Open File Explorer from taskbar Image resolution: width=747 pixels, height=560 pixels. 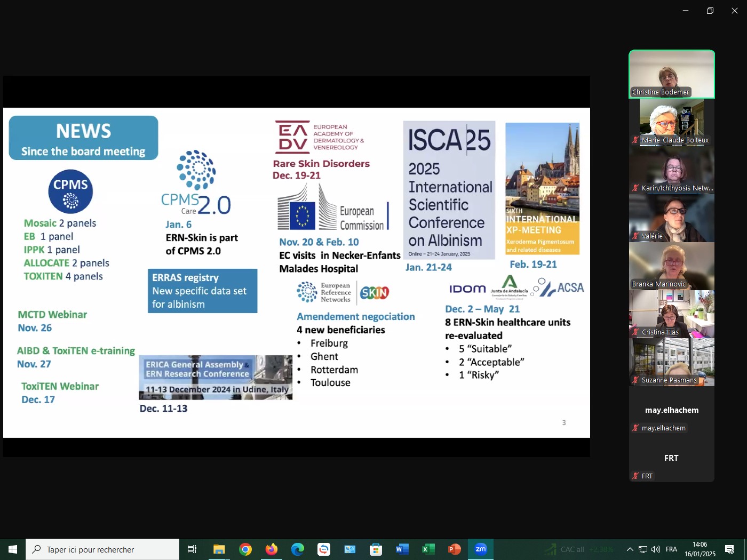pos(219,549)
